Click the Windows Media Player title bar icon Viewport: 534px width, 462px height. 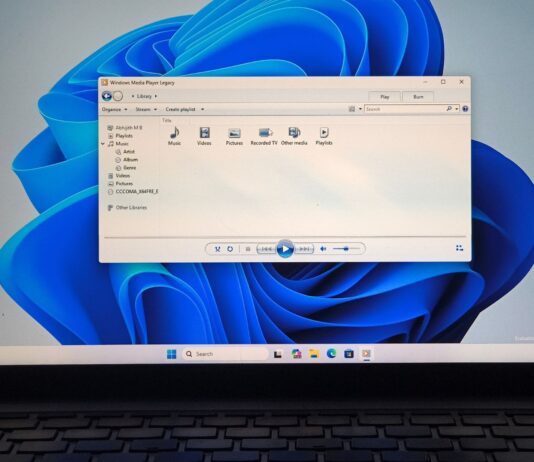tap(105, 82)
